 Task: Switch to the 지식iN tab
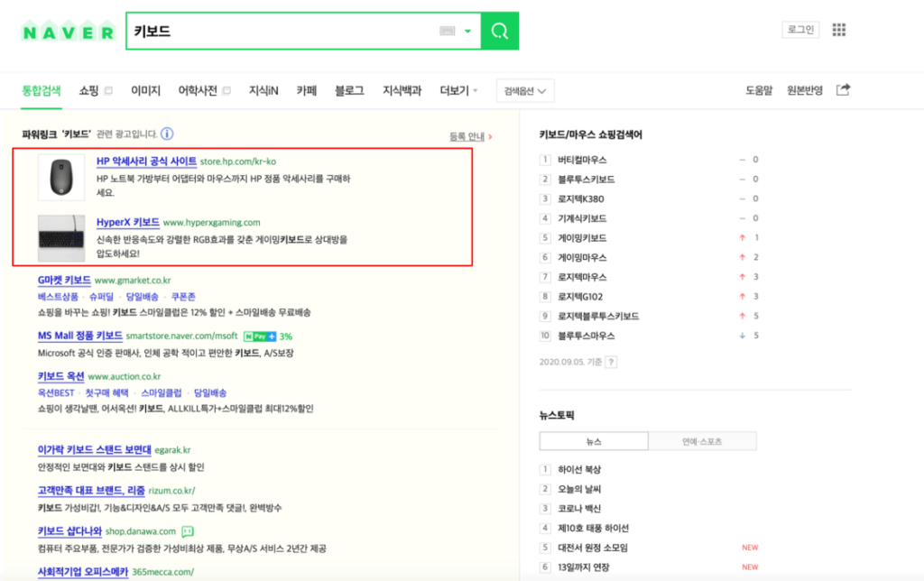click(263, 91)
